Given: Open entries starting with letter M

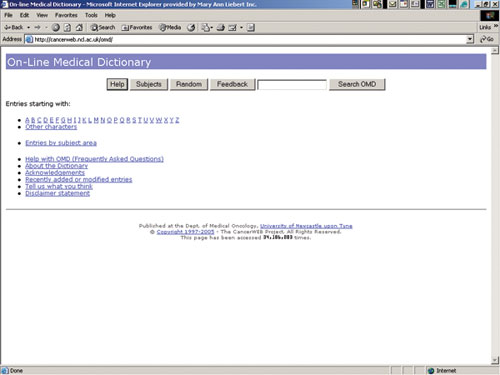Looking at the screenshot, I should [96, 120].
